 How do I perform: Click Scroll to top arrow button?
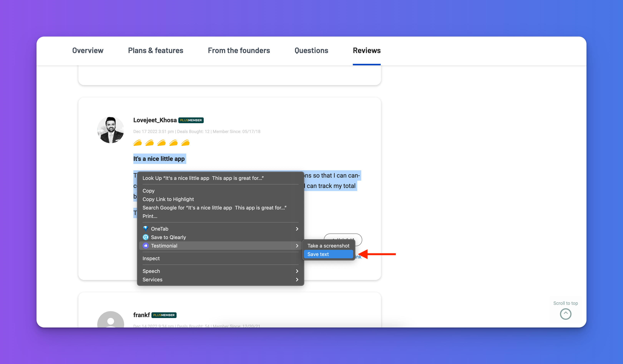(566, 314)
